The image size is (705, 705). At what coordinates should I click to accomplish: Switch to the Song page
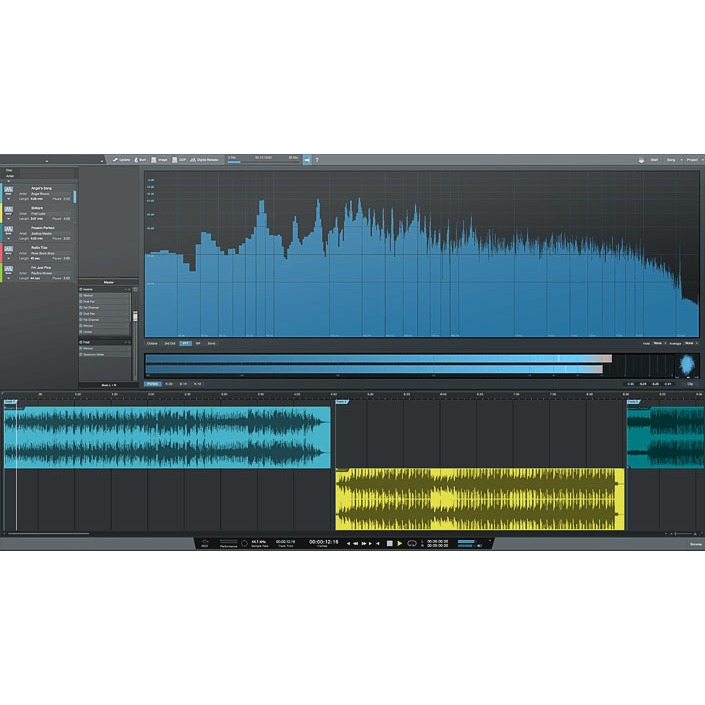pyautogui.click(x=670, y=160)
